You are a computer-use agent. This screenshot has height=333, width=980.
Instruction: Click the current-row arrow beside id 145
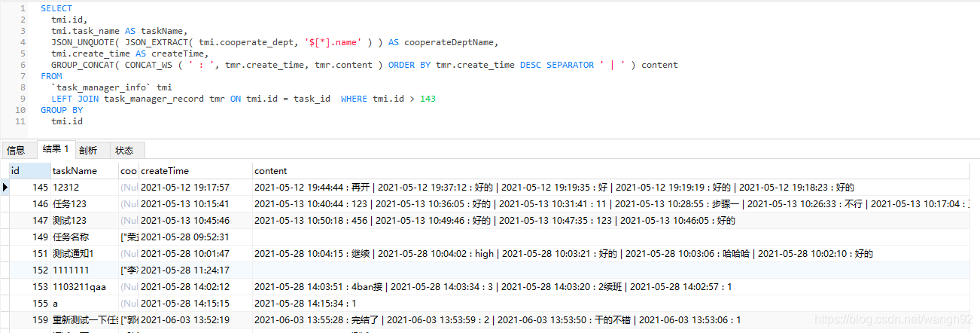(x=5, y=187)
